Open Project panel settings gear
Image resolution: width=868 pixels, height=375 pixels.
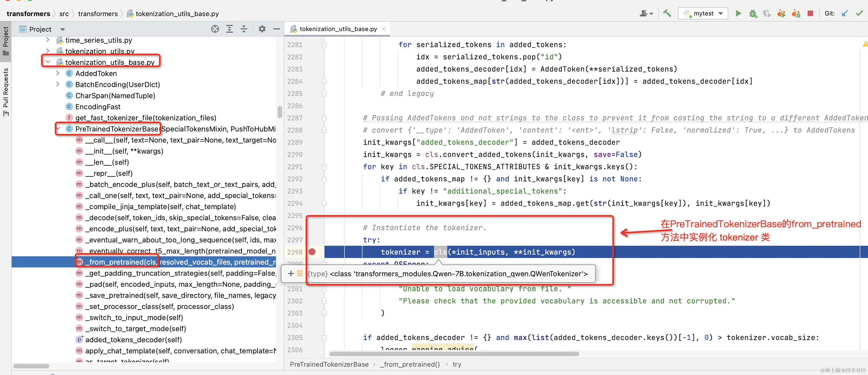[x=262, y=29]
